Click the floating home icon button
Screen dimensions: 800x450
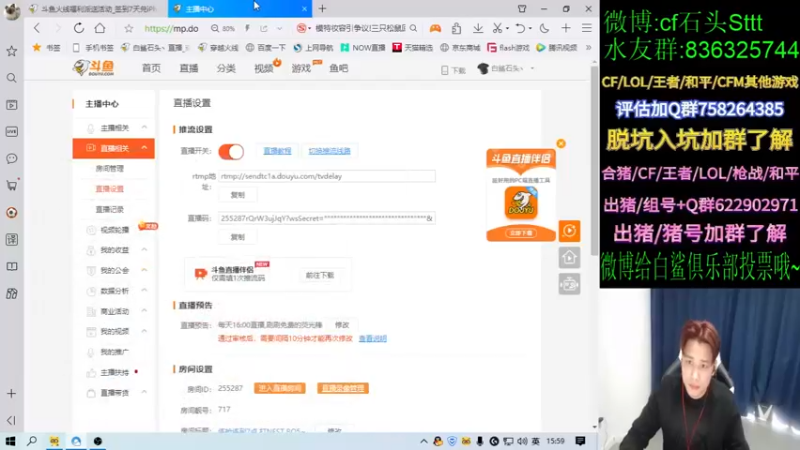(569, 258)
